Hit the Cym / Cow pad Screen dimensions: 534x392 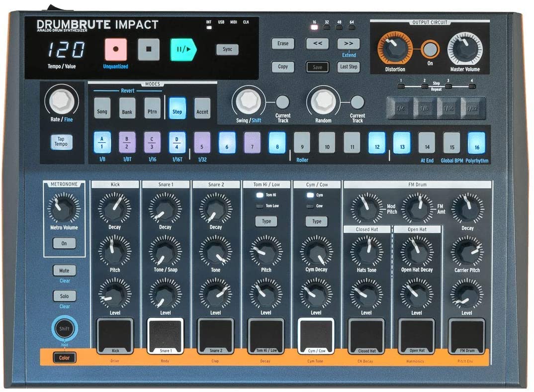pos(316,336)
